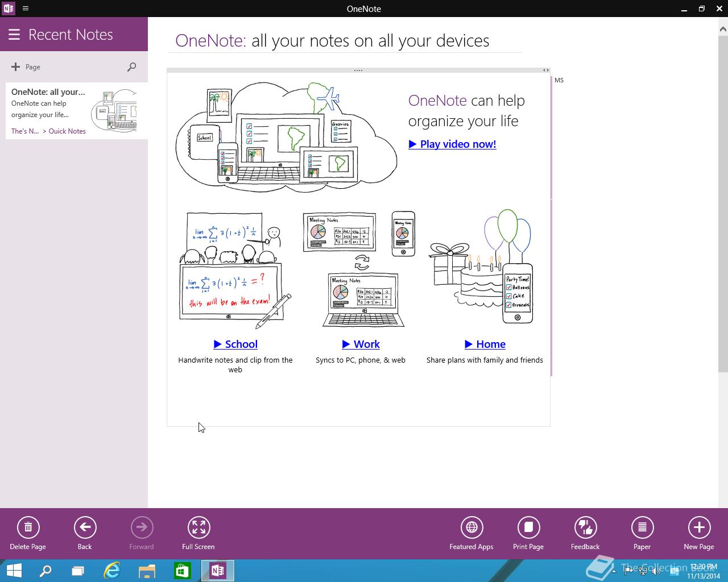Add a new Page with plus button
Image resolution: width=728 pixels, height=582 pixels.
coord(26,67)
